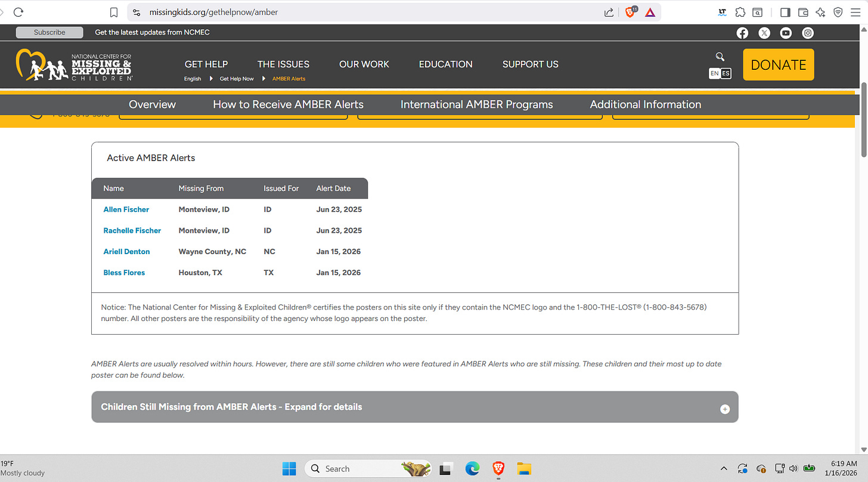Image resolution: width=868 pixels, height=482 pixels.
Task: Open the OUR WORK menu
Action: (364, 64)
